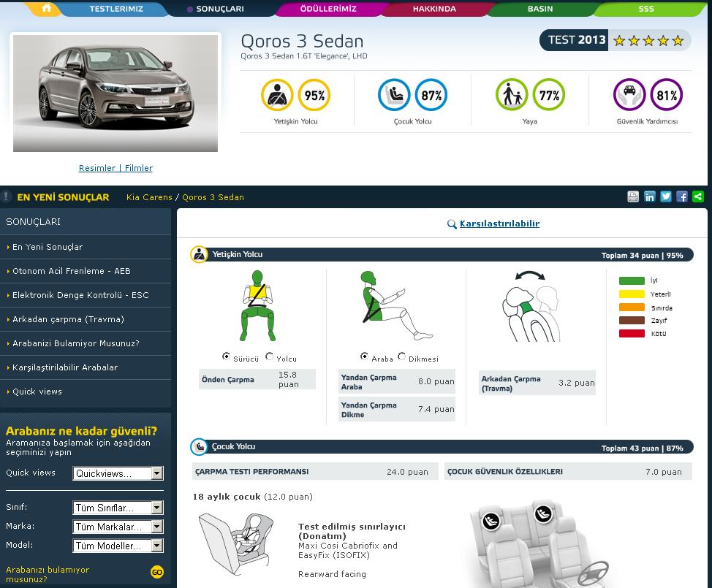Open Arabanızı bulamıyor musunuz? link

(48, 574)
